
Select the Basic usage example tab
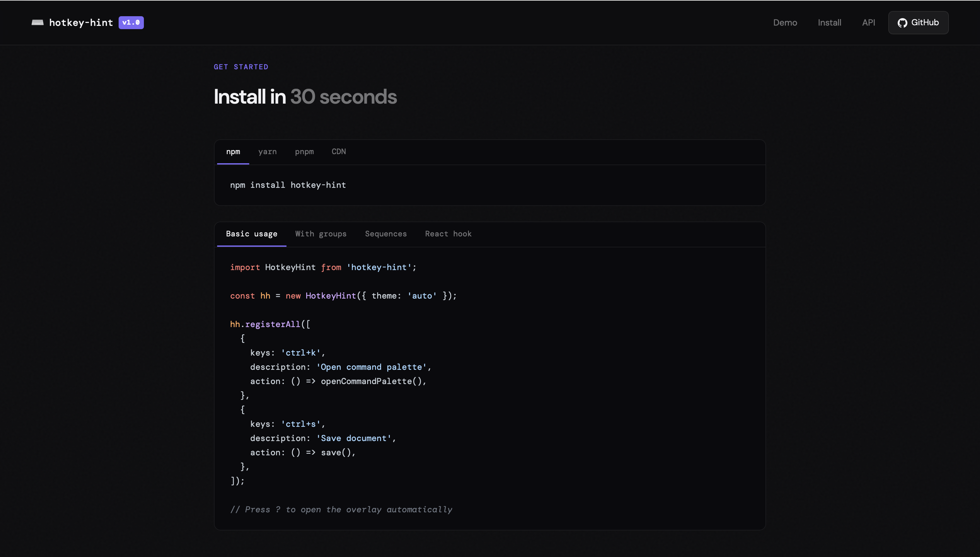click(251, 234)
